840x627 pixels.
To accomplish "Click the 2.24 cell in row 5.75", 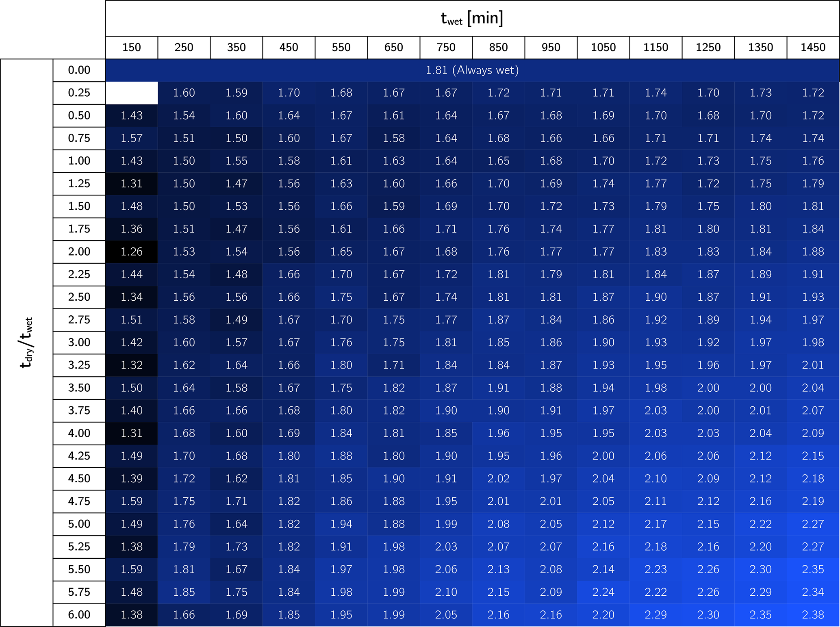I will point(603,592).
